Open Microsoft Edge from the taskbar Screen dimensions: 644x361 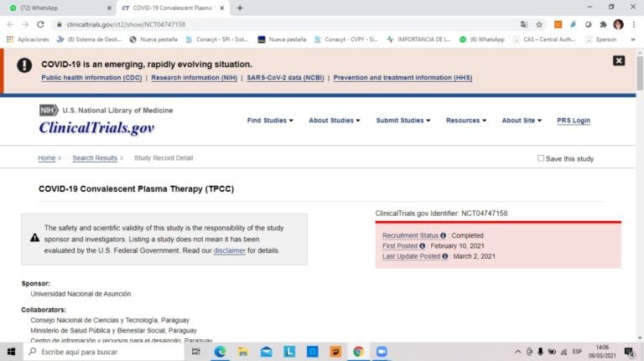(220, 352)
